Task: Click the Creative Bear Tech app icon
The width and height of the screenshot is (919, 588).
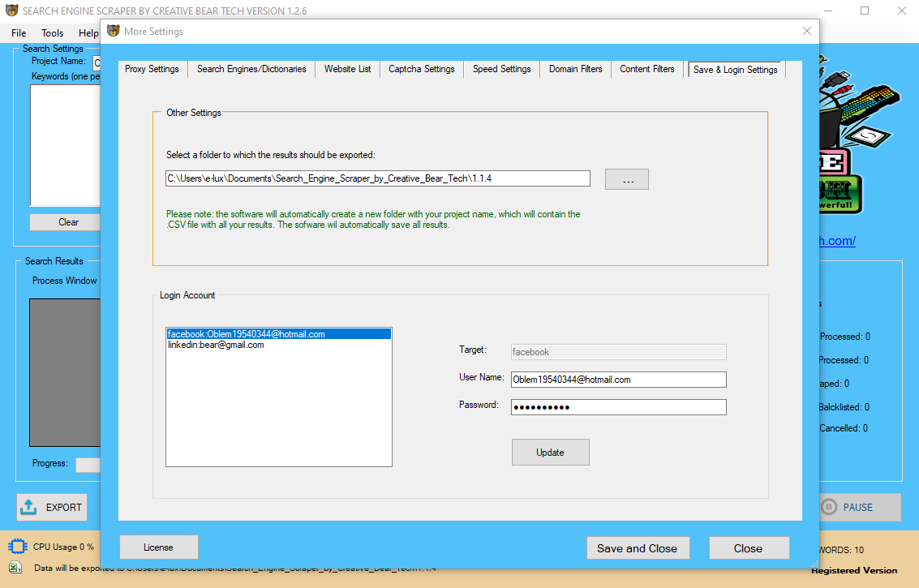Action: click(11, 11)
